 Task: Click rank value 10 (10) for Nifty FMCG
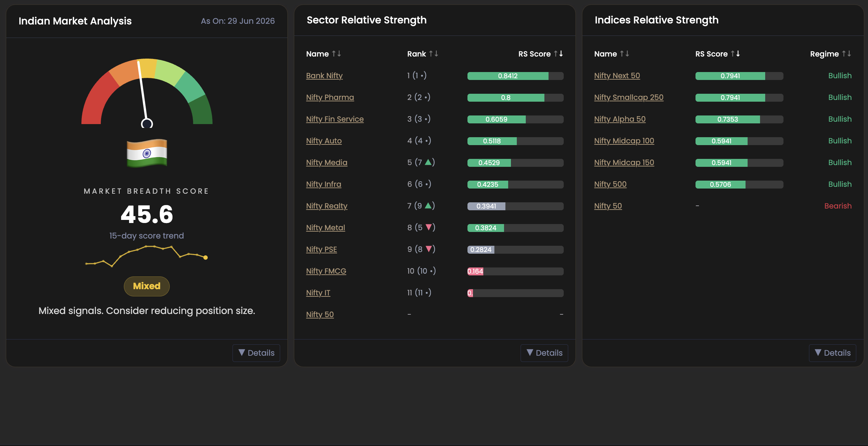(421, 271)
